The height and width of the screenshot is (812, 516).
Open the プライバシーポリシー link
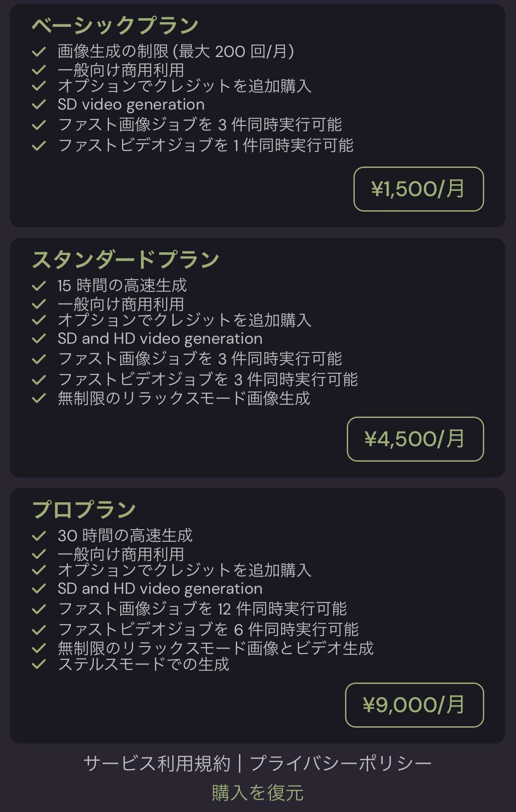click(341, 763)
